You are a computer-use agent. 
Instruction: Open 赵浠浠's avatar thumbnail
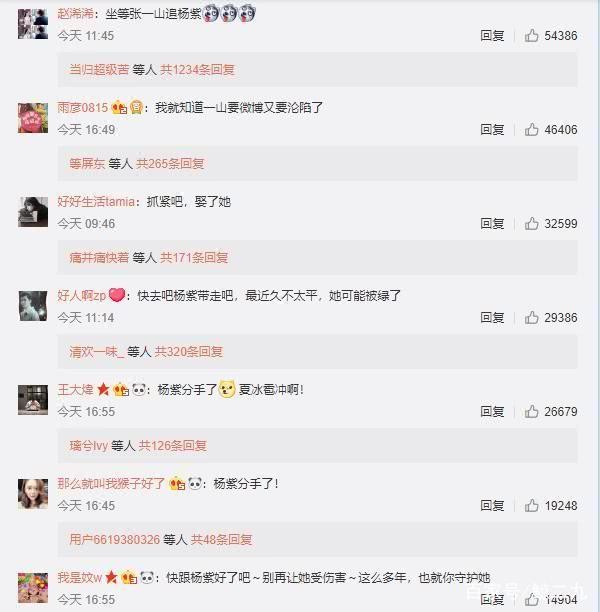(33, 24)
